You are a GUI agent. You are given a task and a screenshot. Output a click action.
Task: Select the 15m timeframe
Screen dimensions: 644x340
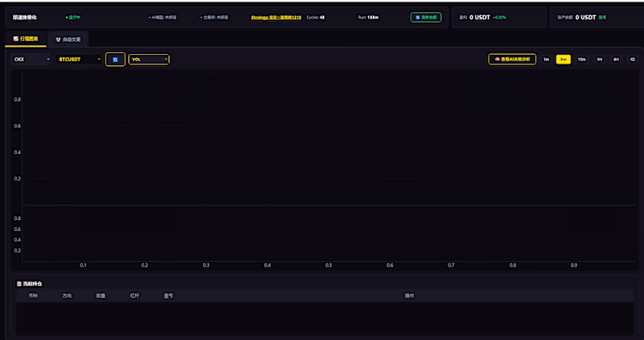click(581, 59)
